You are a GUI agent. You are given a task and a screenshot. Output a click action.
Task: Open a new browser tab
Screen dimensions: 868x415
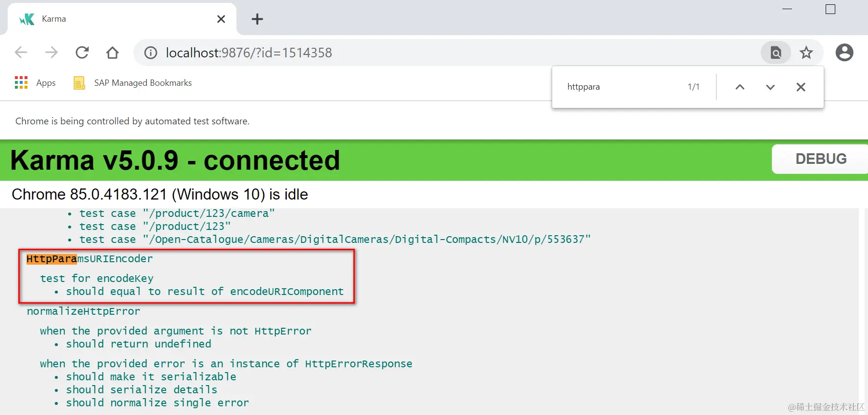pyautogui.click(x=258, y=19)
